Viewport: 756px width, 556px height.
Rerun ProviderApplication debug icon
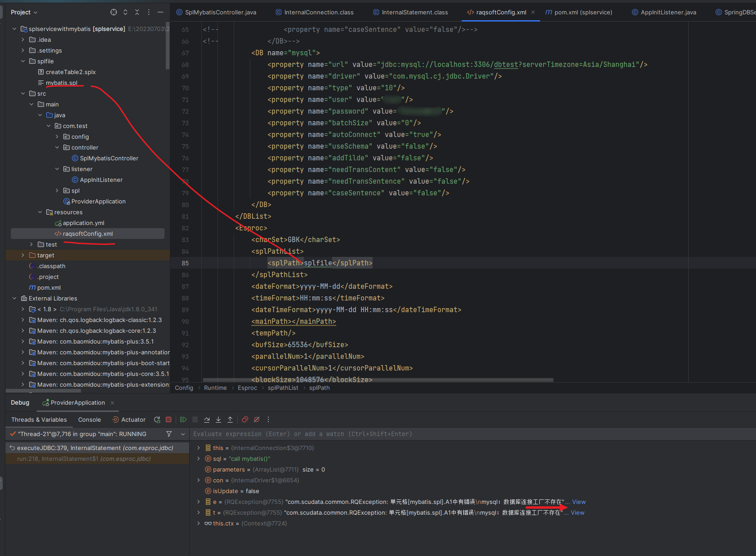pos(157,419)
